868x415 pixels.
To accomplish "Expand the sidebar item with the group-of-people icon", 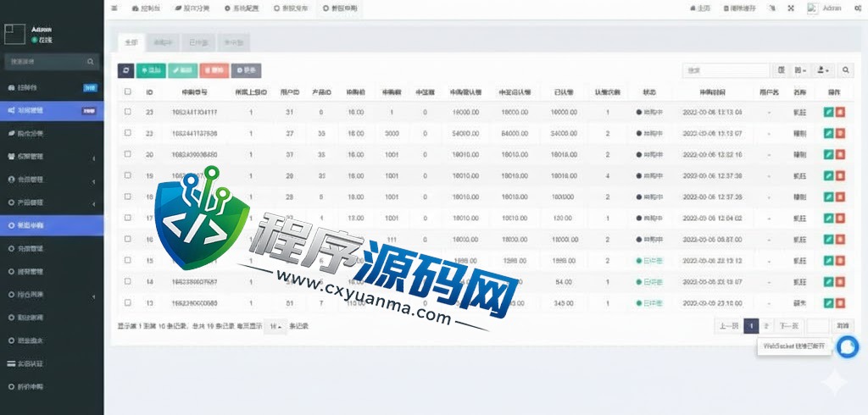I will tap(52, 157).
